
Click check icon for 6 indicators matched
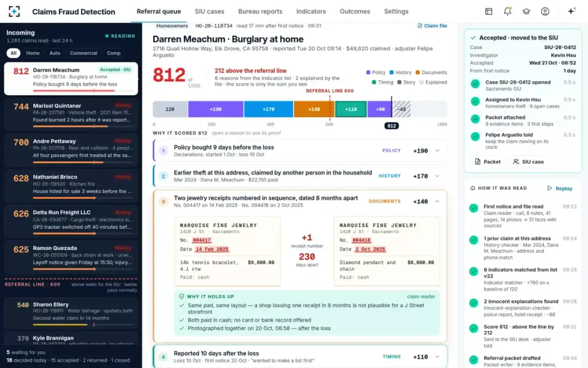(473, 271)
